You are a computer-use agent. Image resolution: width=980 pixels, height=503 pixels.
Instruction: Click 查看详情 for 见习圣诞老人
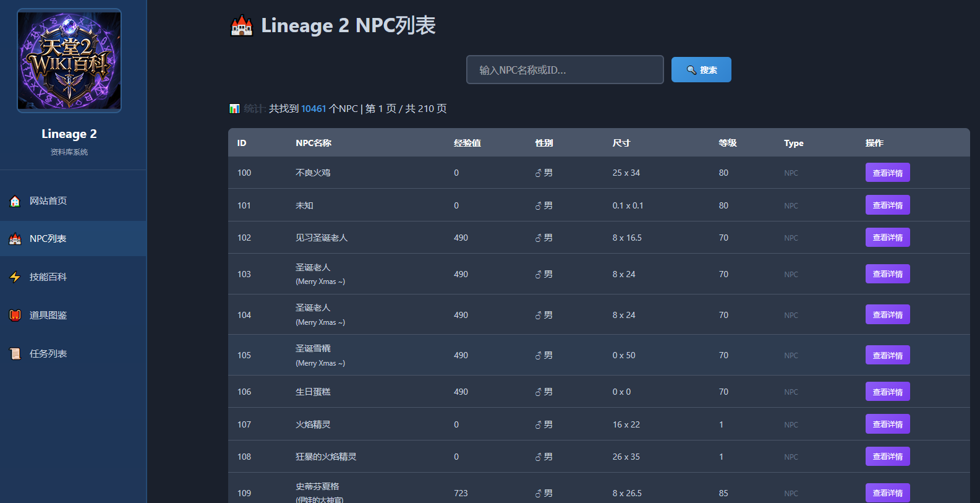[887, 238]
